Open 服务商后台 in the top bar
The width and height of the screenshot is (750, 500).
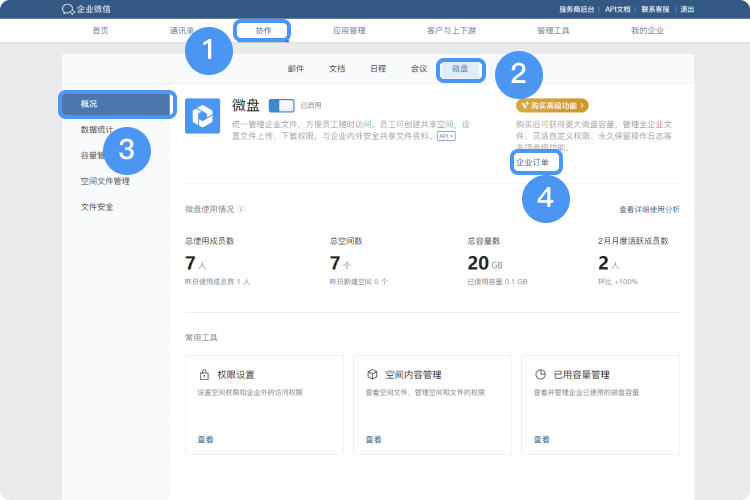tap(576, 9)
